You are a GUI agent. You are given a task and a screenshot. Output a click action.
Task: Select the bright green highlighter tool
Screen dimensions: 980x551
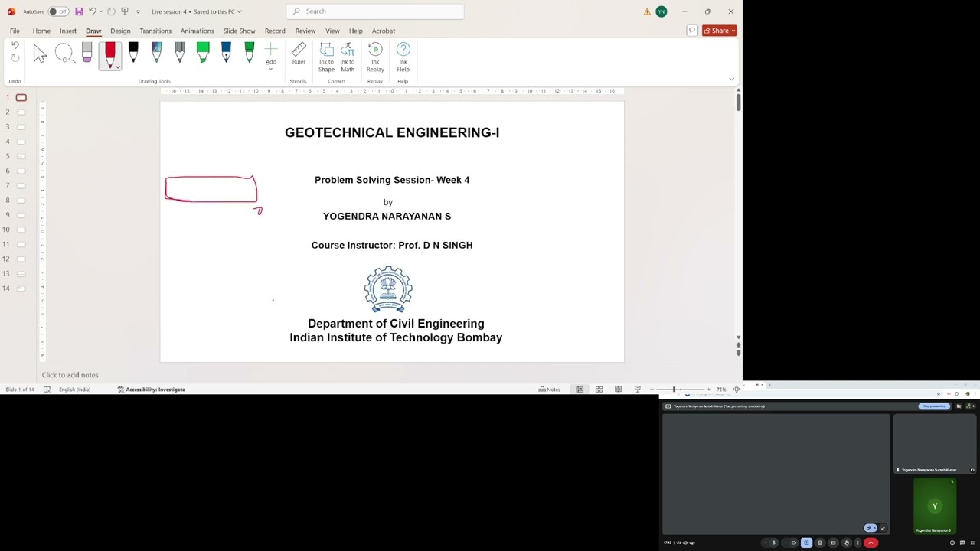point(203,53)
